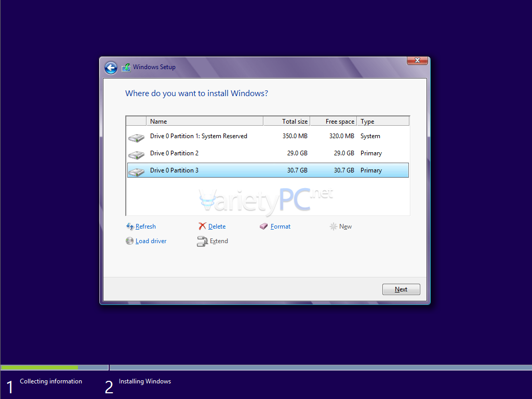Sort by the Type column header
The image size is (532, 399).
(383, 121)
